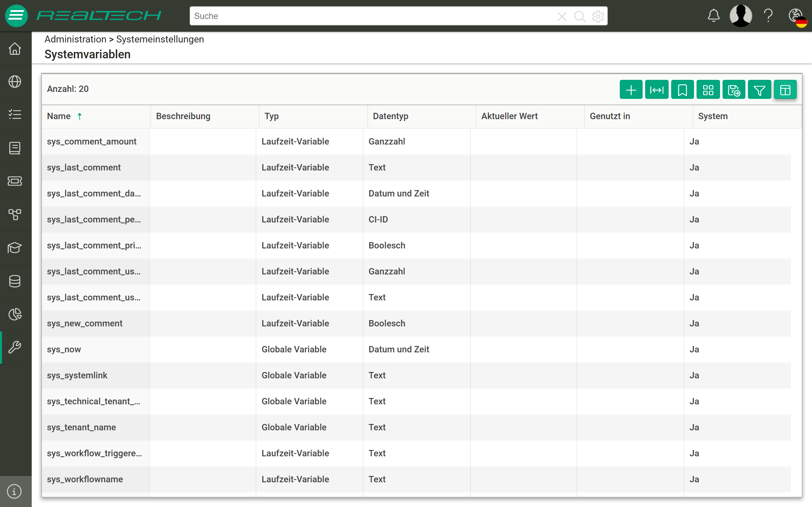
Task: Open the database sidebar item
Action: pyautogui.click(x=15, y=281)
